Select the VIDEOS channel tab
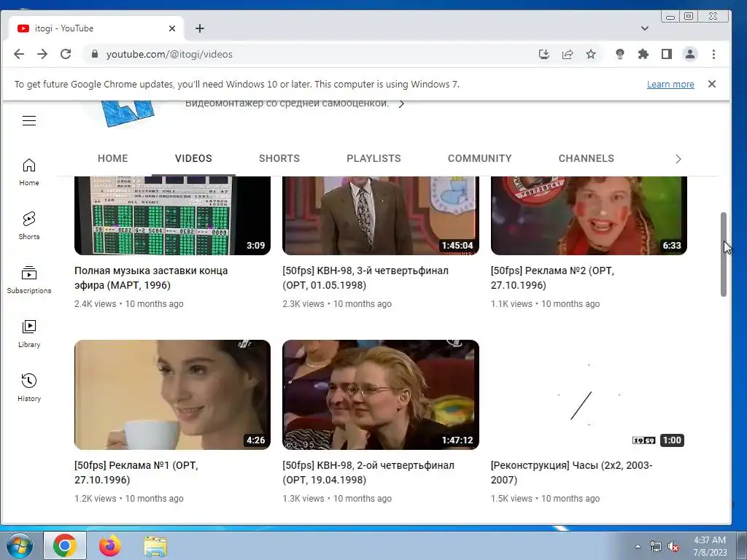747x560 pixels. 193,158
